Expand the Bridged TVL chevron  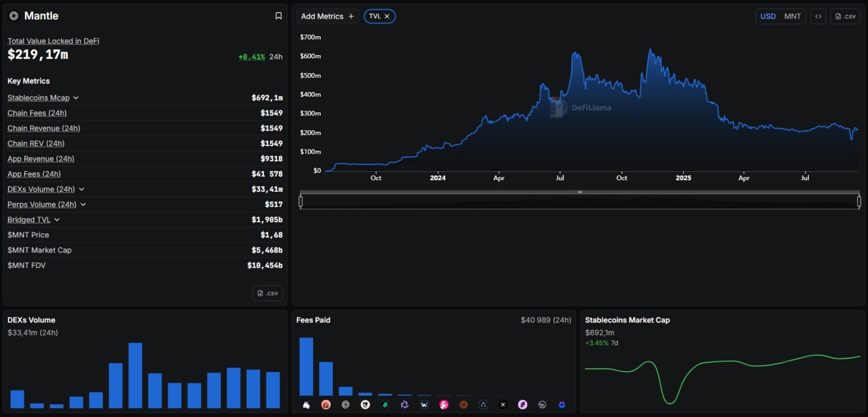[x=57, y=220]
